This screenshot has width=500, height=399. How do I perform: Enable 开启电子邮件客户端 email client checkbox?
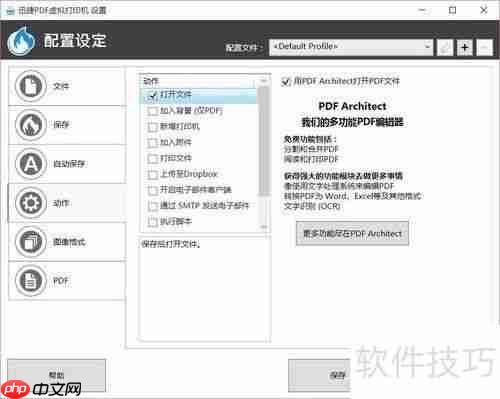pos(152,190)
